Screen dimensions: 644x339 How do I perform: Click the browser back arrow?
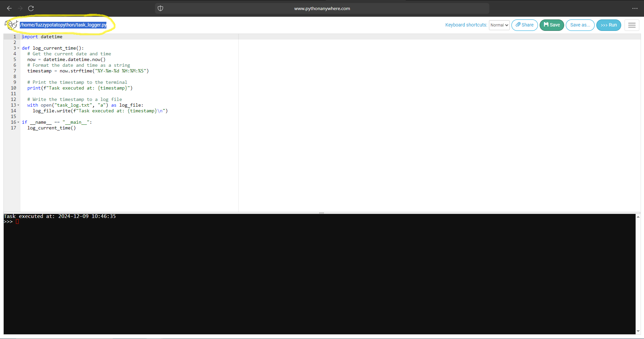coord(9,8)
